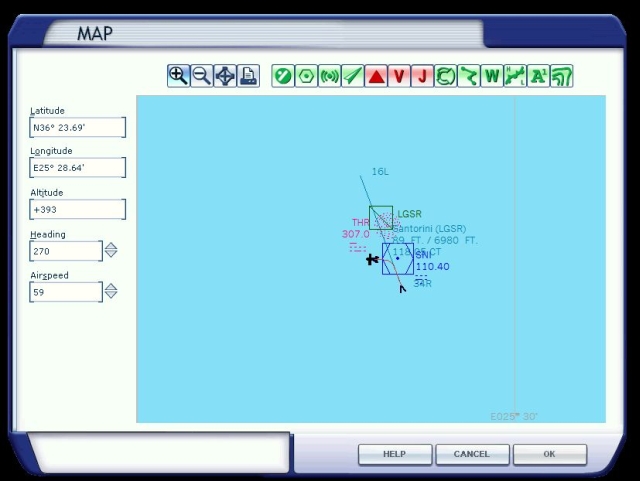
Task: Click the print map icon
Action: (248, 75)
